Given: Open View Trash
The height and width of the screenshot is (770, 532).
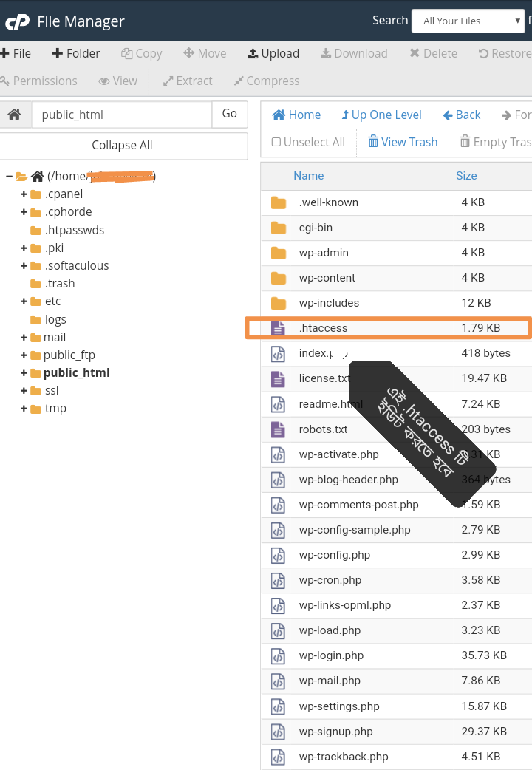Looking at the screenshot, I should [x=403, y=142].
